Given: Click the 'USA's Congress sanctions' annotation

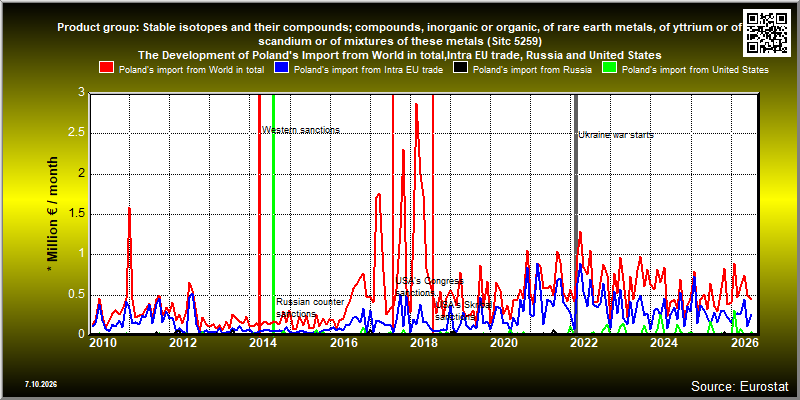Looking at the screenshot, I should pos(430,287).
